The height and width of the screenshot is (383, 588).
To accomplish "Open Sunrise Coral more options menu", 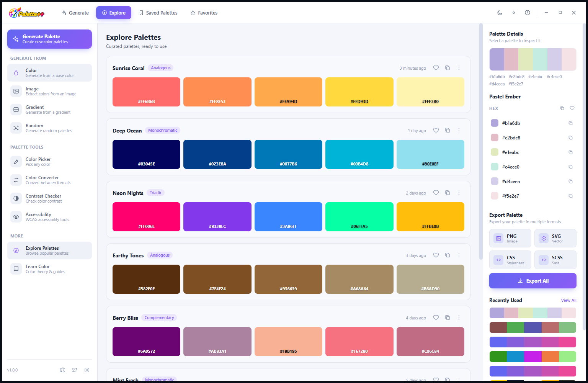I will (459, 68).
